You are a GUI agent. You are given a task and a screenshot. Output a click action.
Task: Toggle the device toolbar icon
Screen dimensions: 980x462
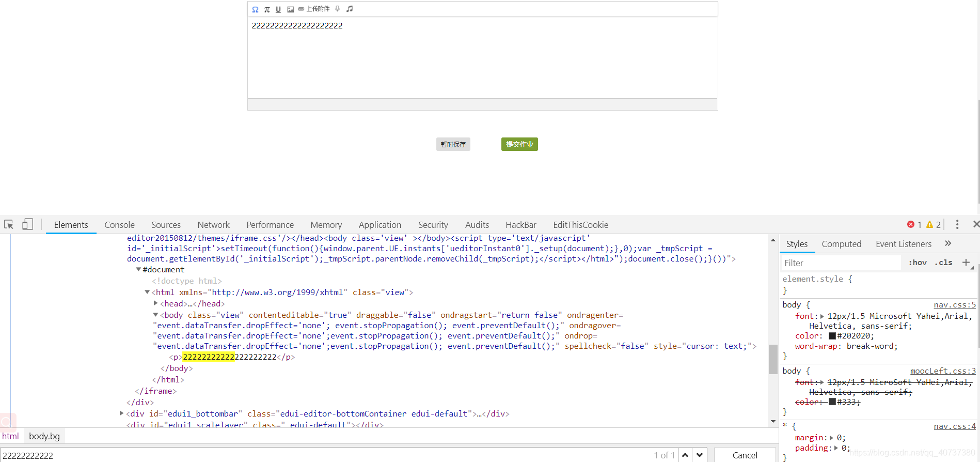click(27, 224)
